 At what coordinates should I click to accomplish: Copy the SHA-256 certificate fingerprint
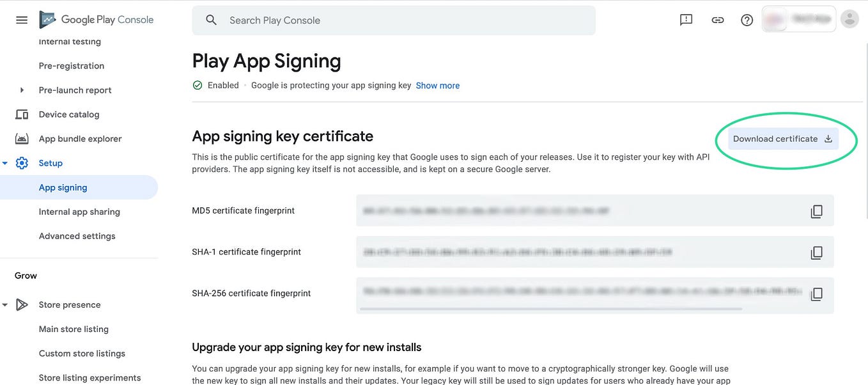pos(816,294)
